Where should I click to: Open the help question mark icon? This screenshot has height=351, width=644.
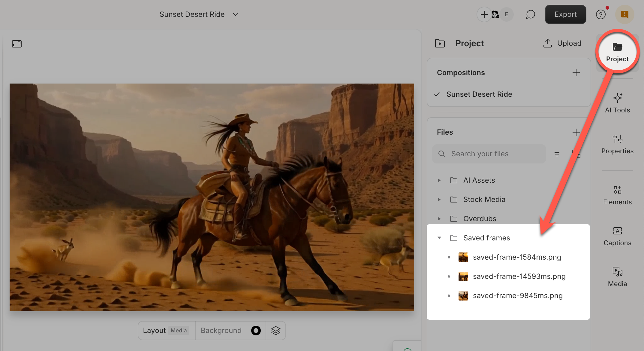point(601,14)
